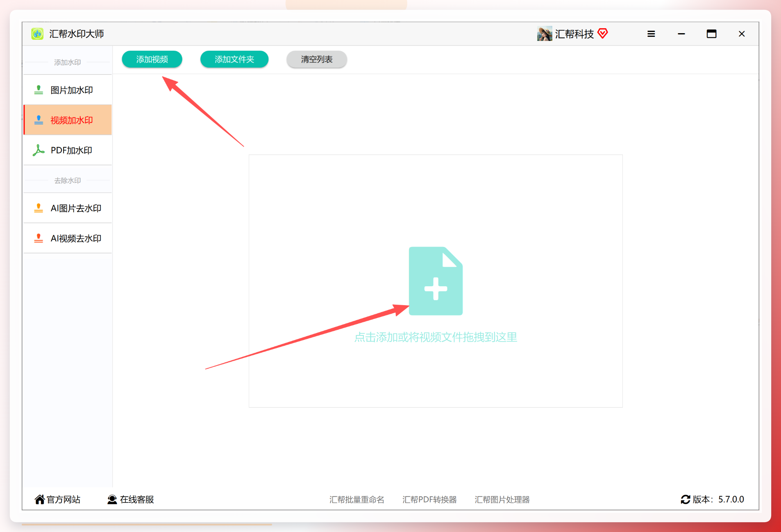Switch to PDF加水印 mode
781x532 pixels.
pos(68,150)
